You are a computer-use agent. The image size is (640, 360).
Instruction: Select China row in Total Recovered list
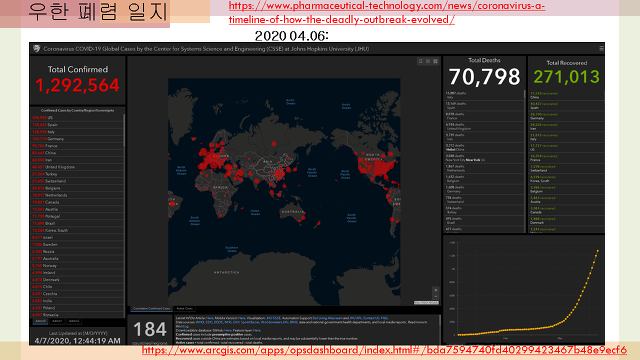click(x=566, y=95)
